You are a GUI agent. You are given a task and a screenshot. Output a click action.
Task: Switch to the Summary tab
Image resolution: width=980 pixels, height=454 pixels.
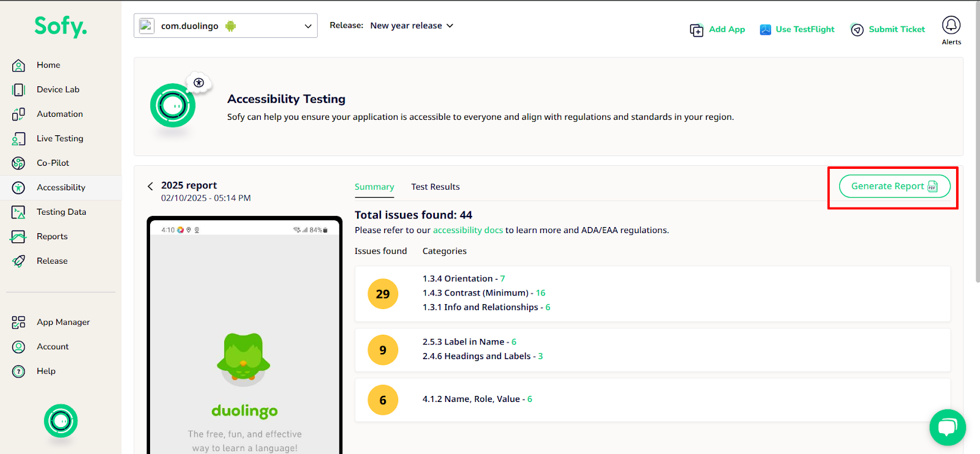(374, 187)
